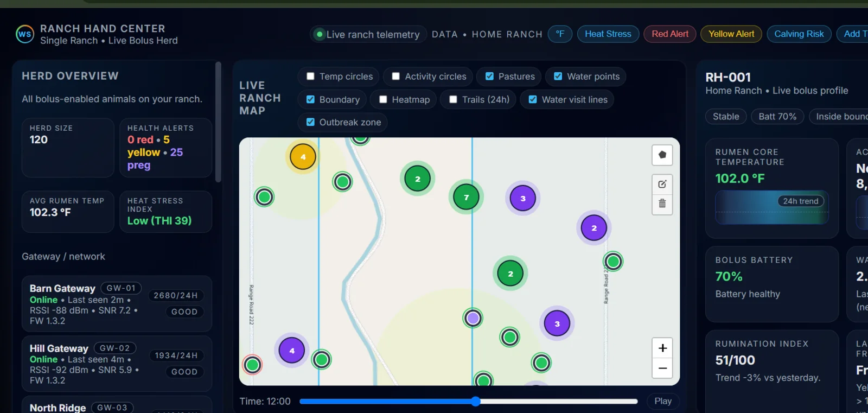Trigger the Red Alert button

pyautogui.click(x=670, y=34)
